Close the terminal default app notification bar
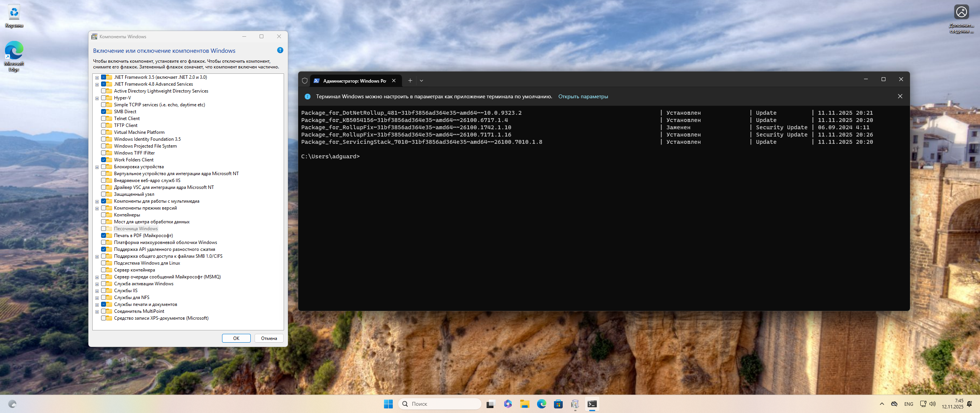 (900, 96)
